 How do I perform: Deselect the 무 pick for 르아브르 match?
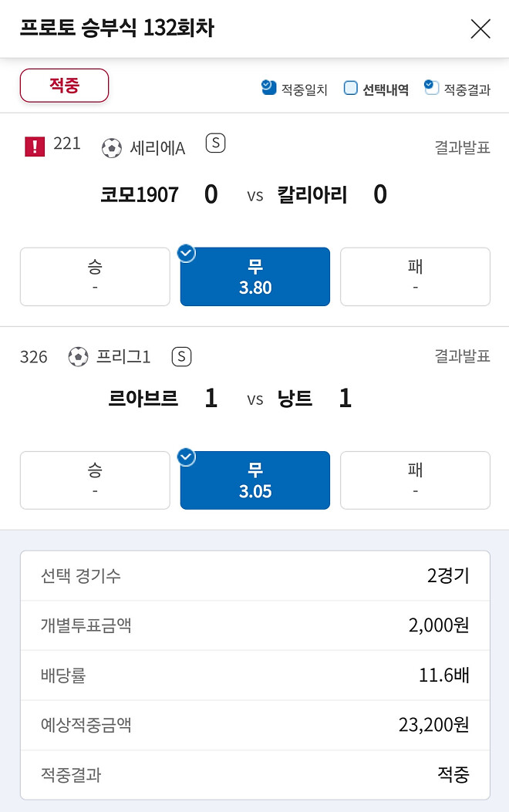[x=254, y=480]
